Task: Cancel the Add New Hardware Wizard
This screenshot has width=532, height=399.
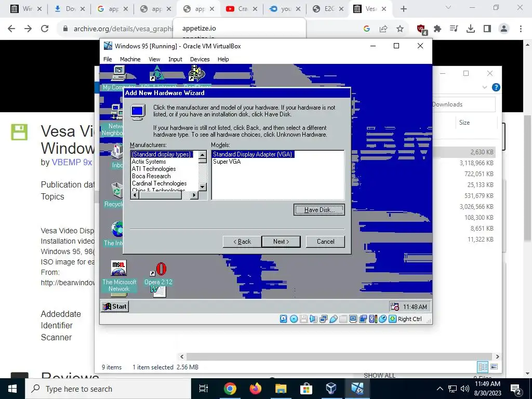Action: coord(325,242)
